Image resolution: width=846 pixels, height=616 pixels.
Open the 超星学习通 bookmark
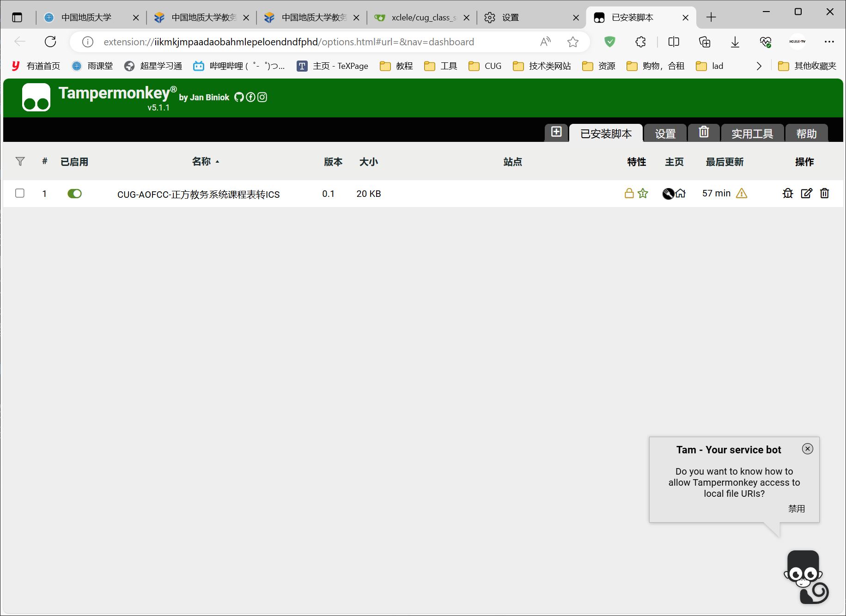coord(153,66)
